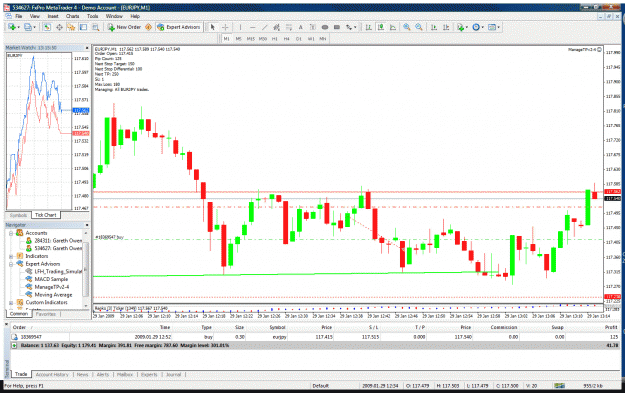Viewport: 625px width, 393px height.
Task: Select the Rectangle shape tool
Action: pyautogui.click(x=337, y=27)
